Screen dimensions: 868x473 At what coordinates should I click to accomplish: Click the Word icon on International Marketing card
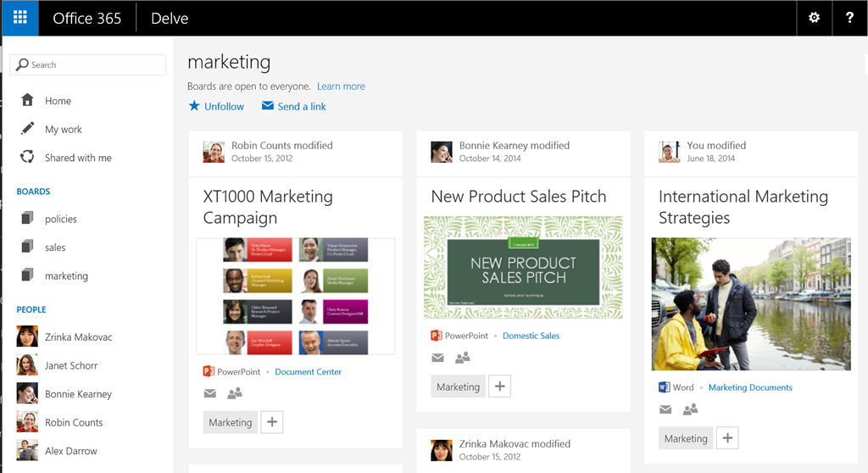[x=665, y=387]
